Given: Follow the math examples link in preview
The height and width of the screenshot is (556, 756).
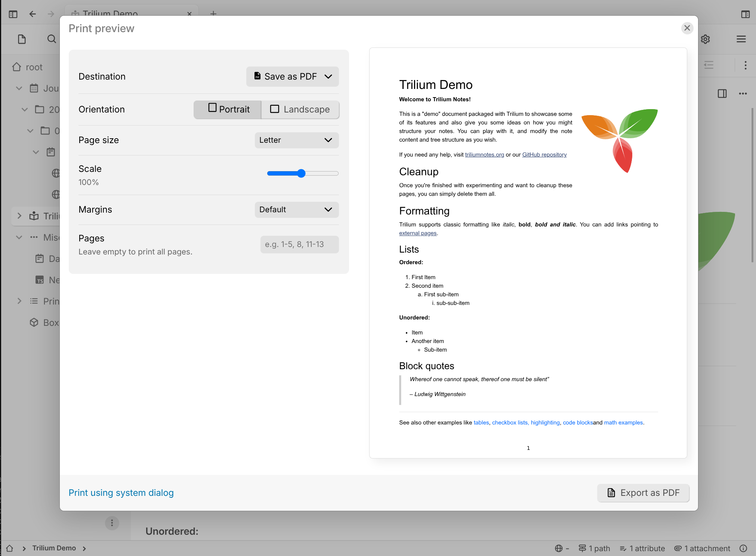Looking at the screenshot, I should (623, 423).
